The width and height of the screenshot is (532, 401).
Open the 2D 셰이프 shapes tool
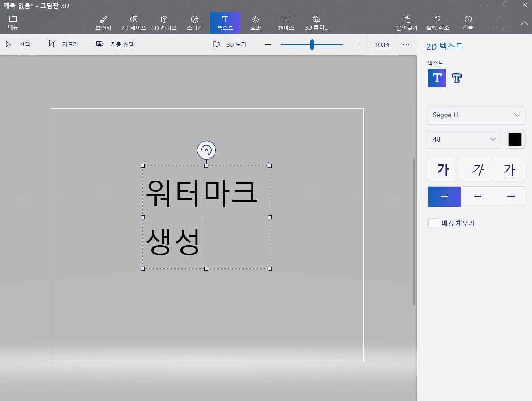[134, 23]
